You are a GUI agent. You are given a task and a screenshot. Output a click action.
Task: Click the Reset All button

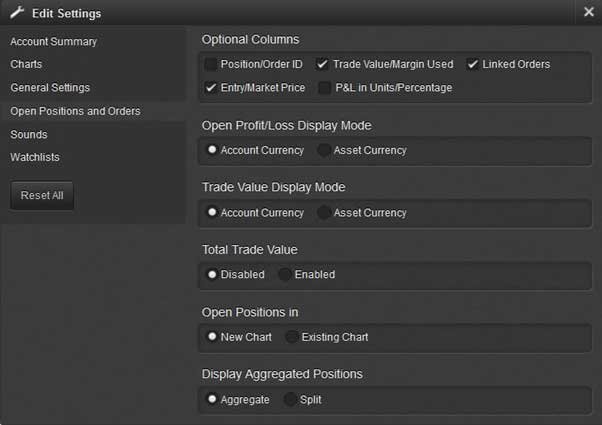(42, 195)
